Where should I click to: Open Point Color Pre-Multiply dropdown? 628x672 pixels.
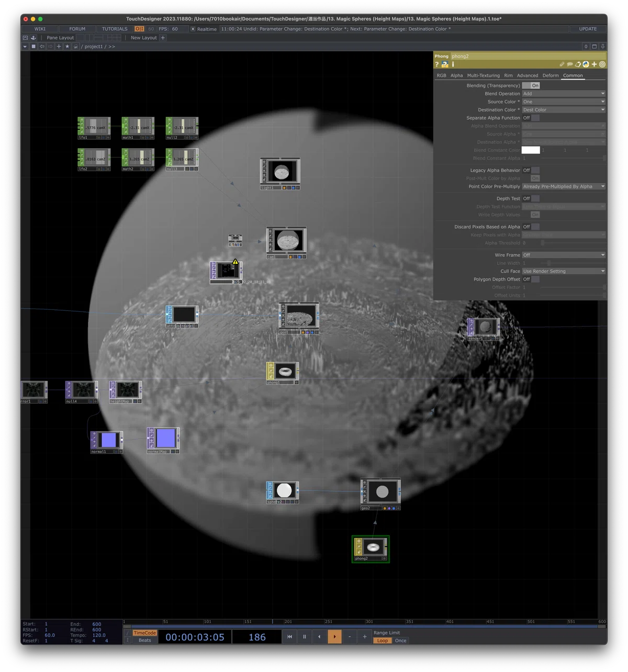point(564,186)
